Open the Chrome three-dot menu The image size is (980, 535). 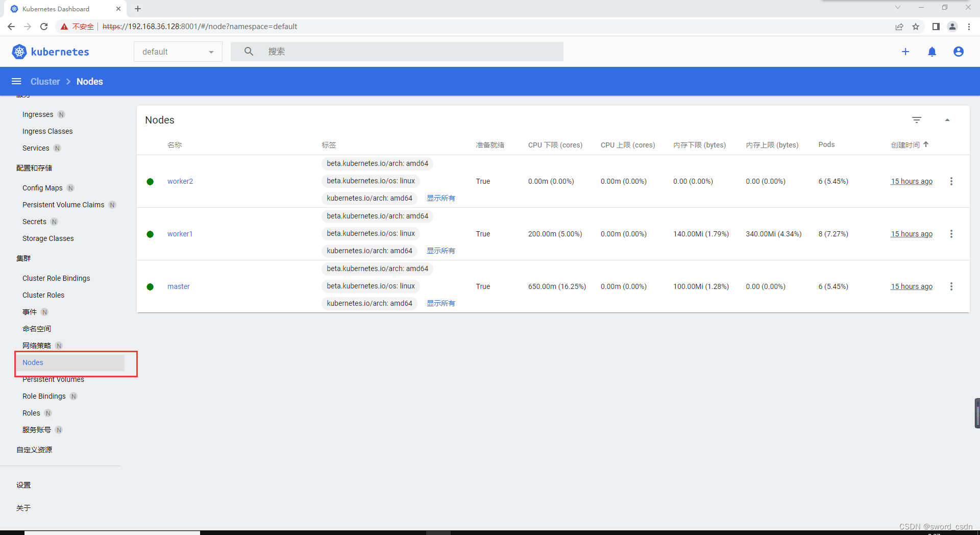pos(969,27)
